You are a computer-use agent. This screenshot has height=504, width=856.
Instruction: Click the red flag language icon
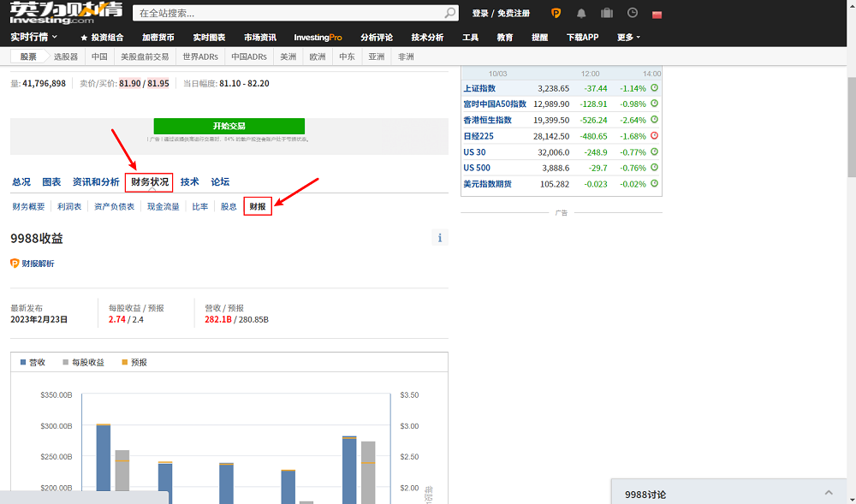[657, 15]
